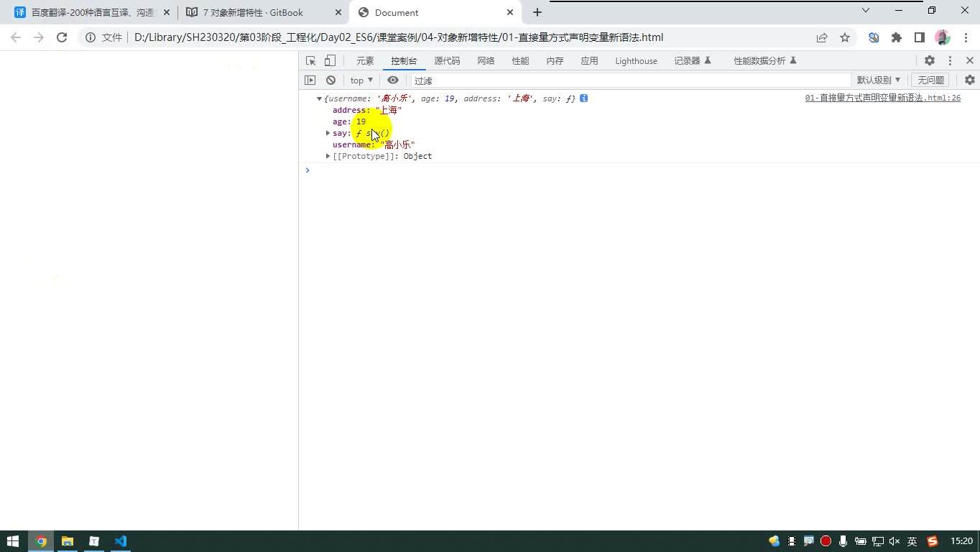Open the DevTools three-dot more menu
Image resolution: width=980 pixels, height=552 pixels.
click(x=950, y=61)
